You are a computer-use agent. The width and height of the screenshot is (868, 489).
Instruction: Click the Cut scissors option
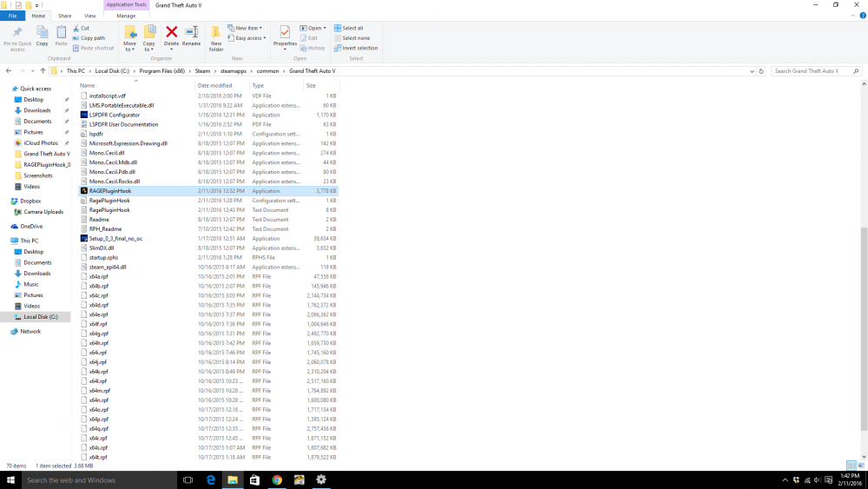[x=81, y=28]
